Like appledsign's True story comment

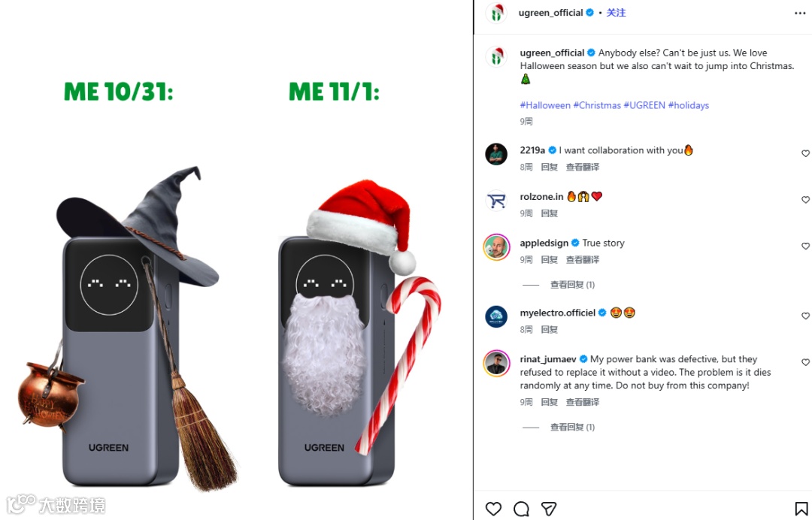click(805, 246)
